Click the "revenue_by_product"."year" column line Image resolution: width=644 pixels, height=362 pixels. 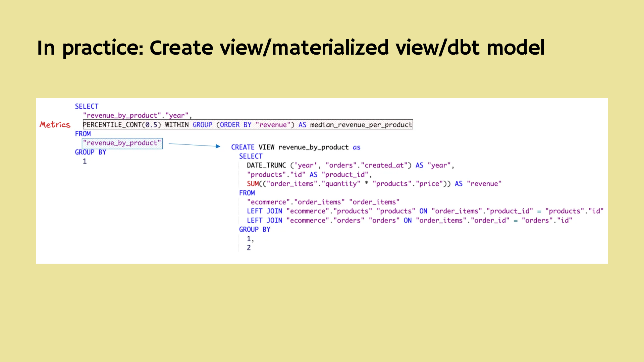click(137, 116)
